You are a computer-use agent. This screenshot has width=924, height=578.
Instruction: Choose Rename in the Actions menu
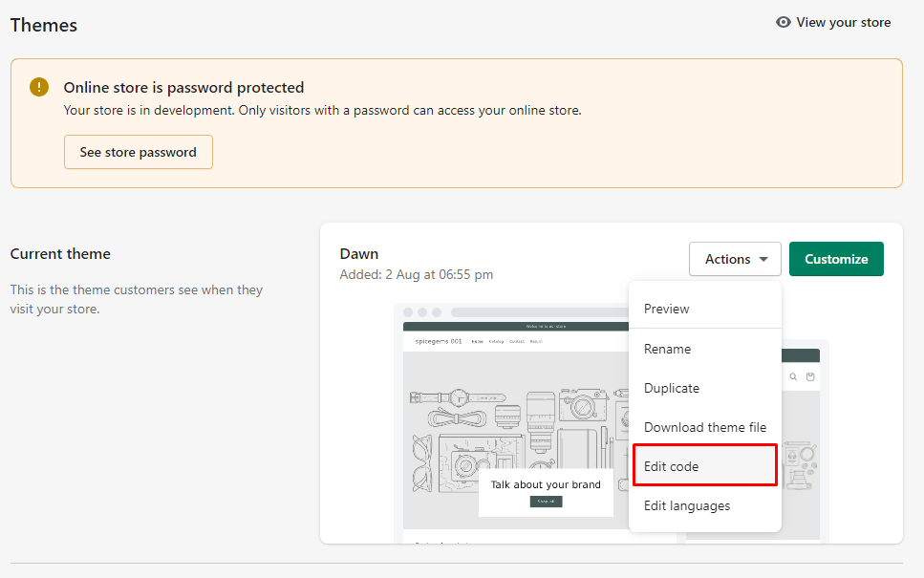(667, 349)
